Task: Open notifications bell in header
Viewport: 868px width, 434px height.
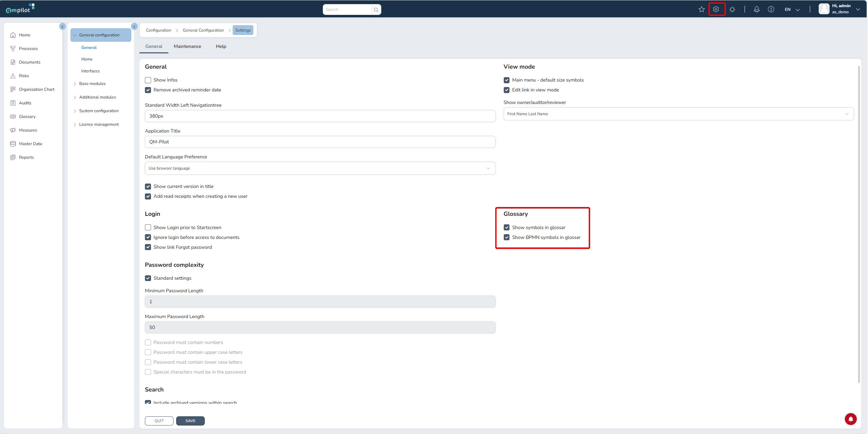Action: pyautogui.click(x=756, y=10)
